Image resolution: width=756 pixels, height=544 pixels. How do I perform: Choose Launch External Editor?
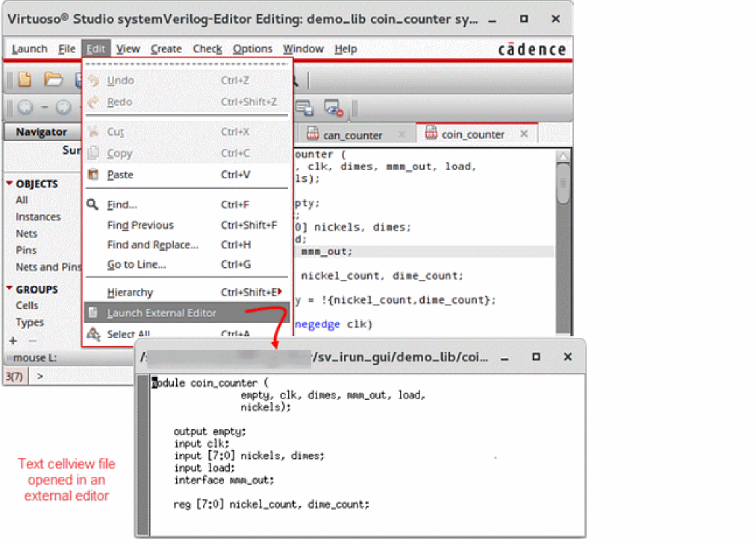(187, 313)
